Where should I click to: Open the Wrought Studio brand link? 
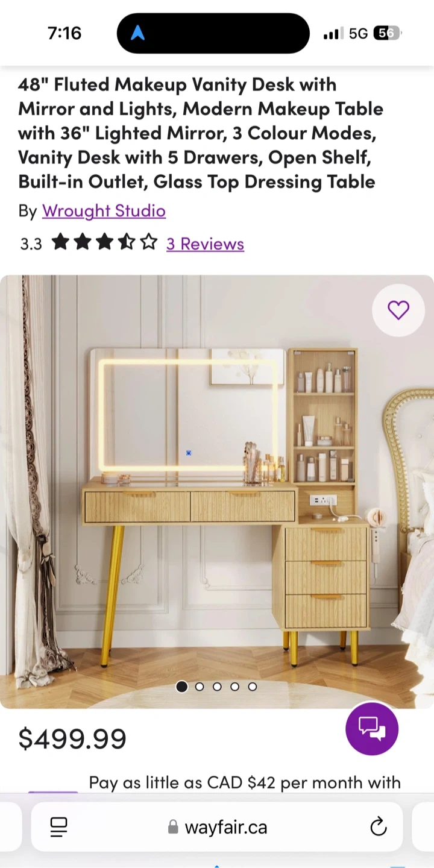tap(104, 211)
